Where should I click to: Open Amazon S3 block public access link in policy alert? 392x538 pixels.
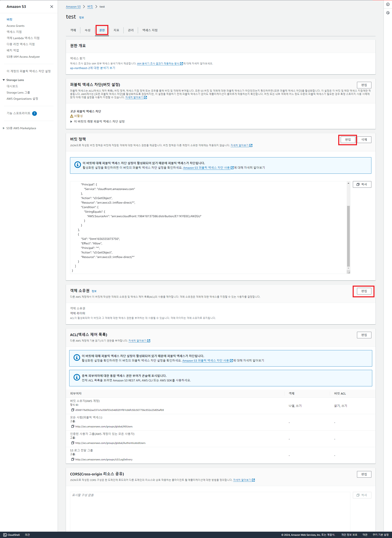[208, 168]
